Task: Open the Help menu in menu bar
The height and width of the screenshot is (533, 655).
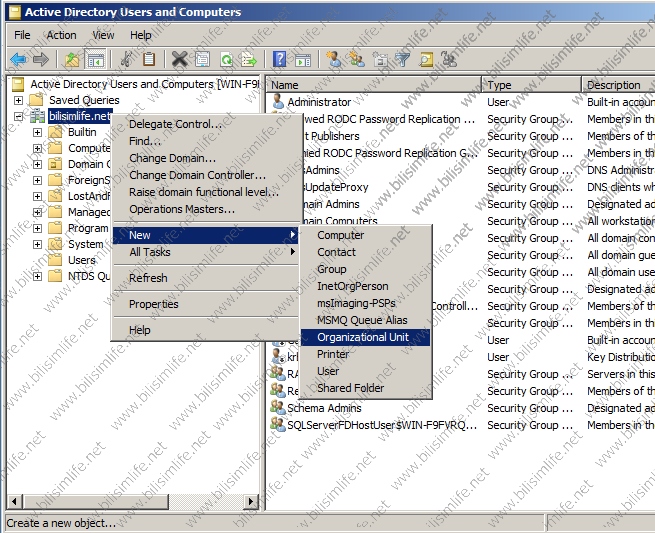Action: (x=140, y=35)
